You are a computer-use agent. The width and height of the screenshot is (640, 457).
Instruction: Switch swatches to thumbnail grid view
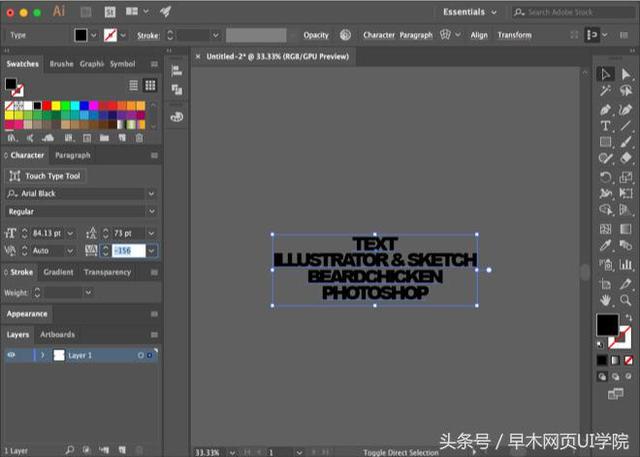[x=150, y=85]
